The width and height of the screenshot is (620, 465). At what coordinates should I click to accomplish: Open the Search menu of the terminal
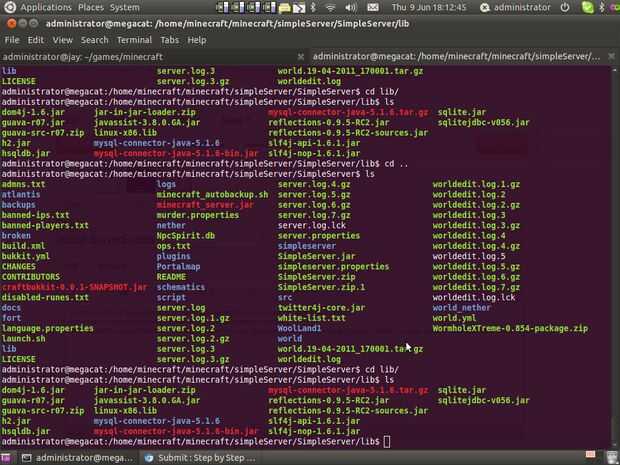point(95,40)
